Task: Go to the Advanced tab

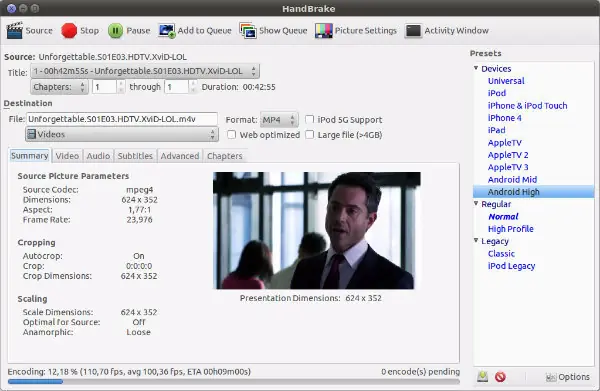Action: pyautogui.click(x=180, y=156)
